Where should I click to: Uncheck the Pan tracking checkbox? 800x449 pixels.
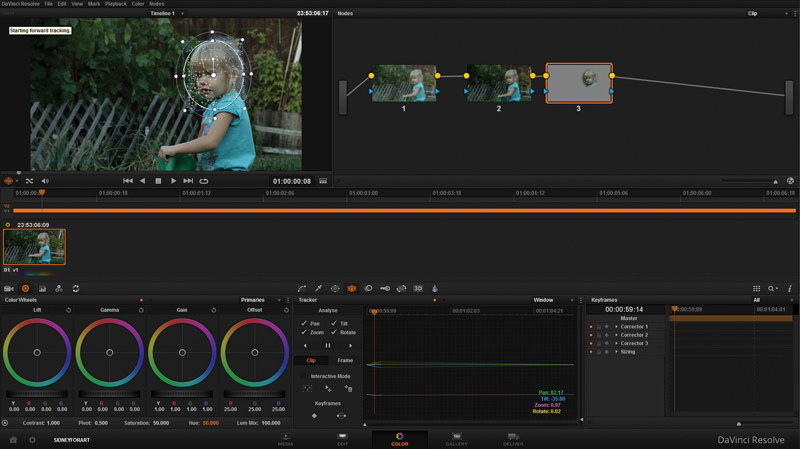pyautogui.click(x=304, y=323)
